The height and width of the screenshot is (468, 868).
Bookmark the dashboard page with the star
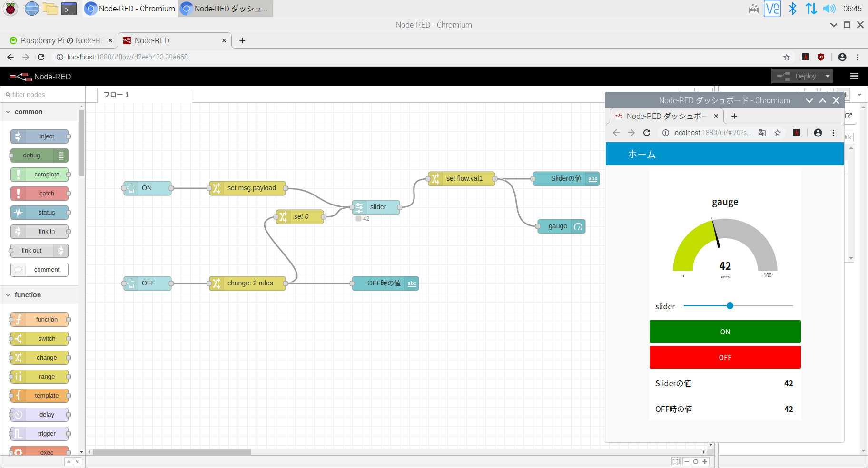pos(778,133)
